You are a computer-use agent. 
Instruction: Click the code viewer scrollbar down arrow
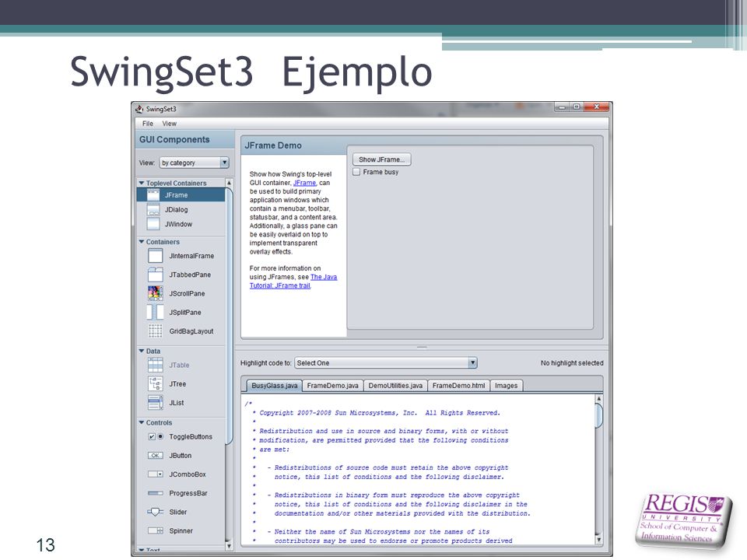click(x=599, y=540)
